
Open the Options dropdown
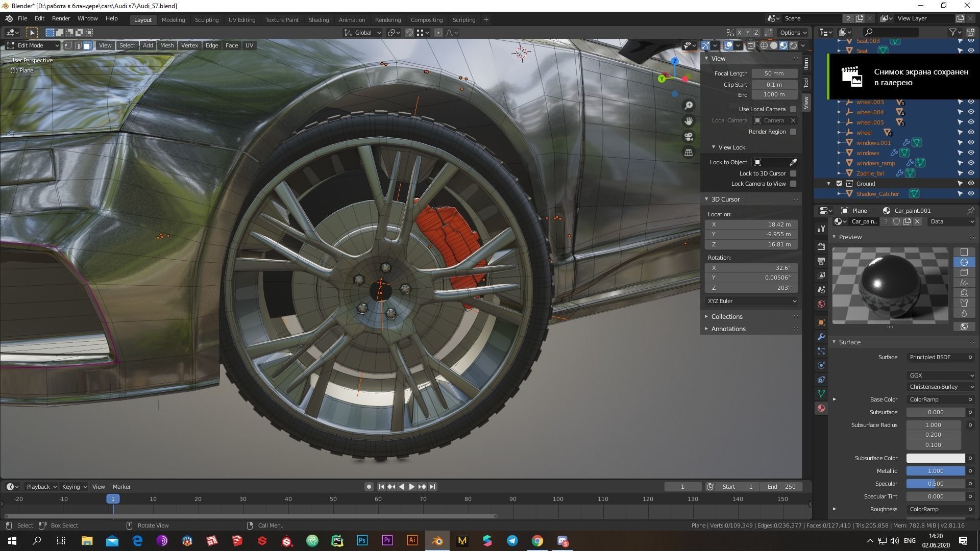(x=793, y=33)
